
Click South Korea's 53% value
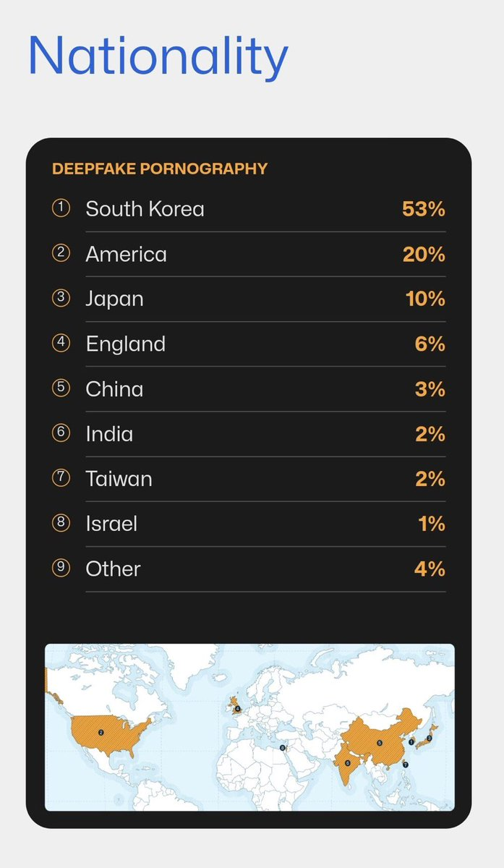(424, 209)
